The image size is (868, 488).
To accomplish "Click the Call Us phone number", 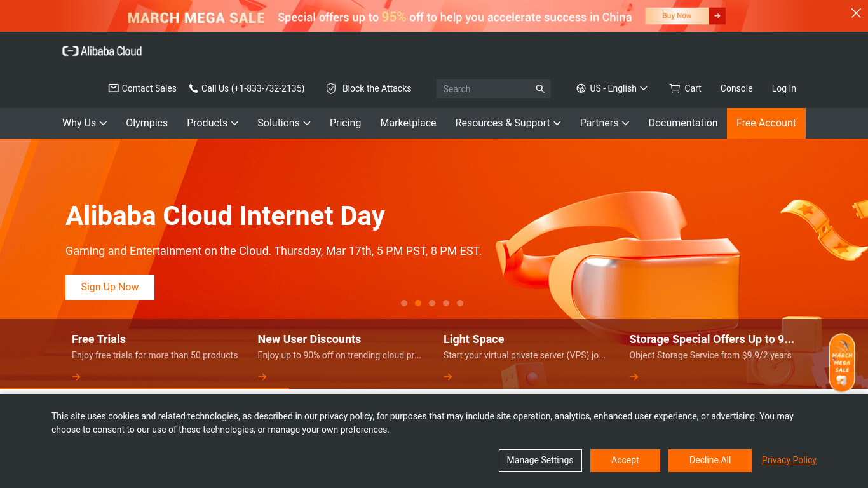I will (253, 88).
